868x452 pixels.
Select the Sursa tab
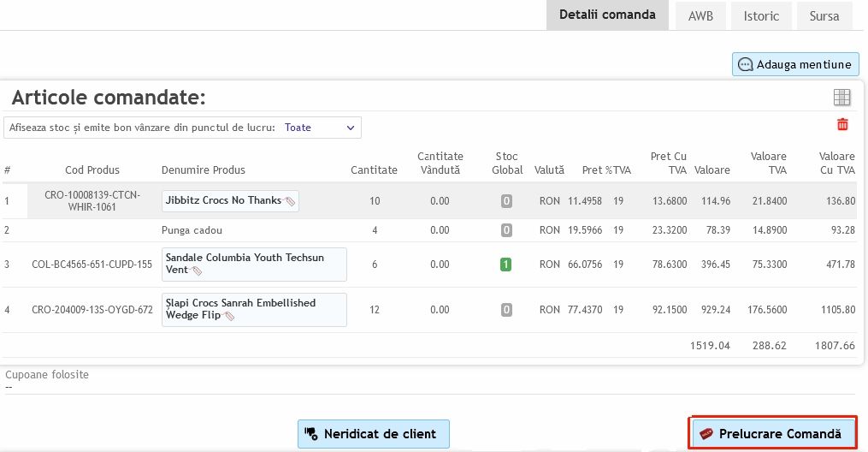pos(824,16)
